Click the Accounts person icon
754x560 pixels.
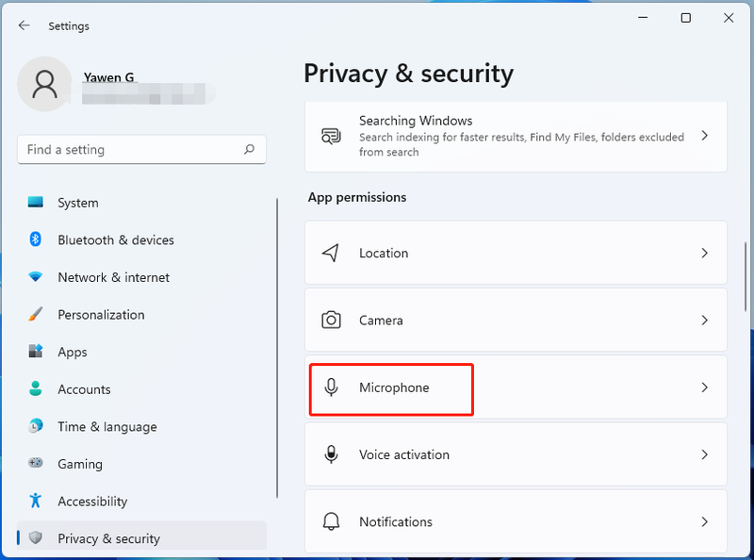coord(36,388)
